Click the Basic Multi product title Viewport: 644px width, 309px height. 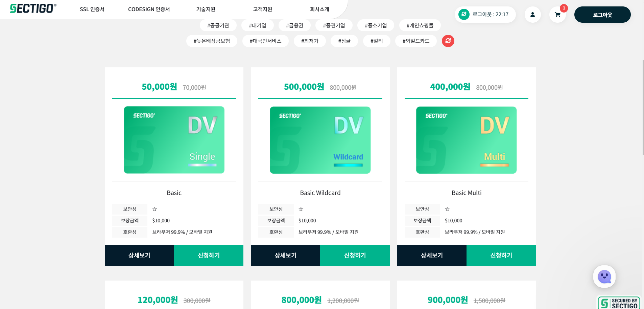click(467, 193)
